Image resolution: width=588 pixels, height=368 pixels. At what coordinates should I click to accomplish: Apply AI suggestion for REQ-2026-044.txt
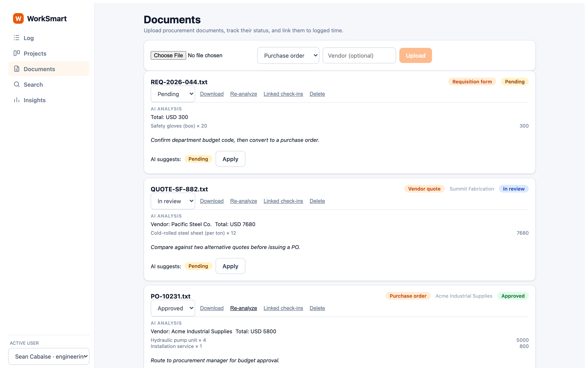(230, 159)
